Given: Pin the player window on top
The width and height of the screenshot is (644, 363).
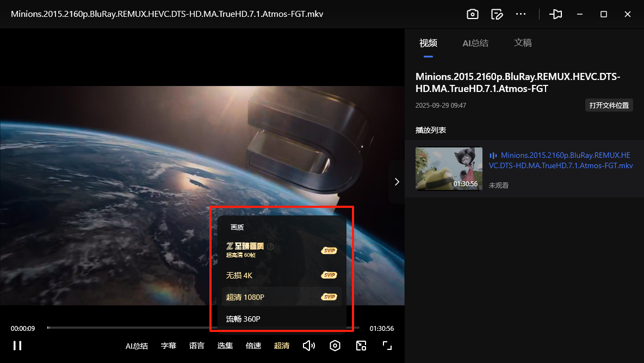Looking at the screenshot, I should coord(555,14).
